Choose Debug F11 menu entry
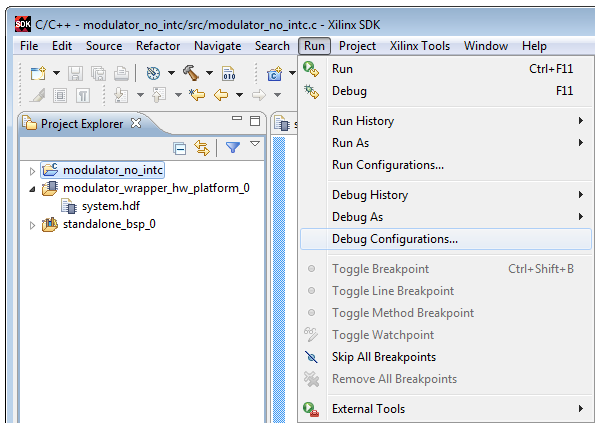The width and height of the screenshot is (601, 428). [446, 91]
